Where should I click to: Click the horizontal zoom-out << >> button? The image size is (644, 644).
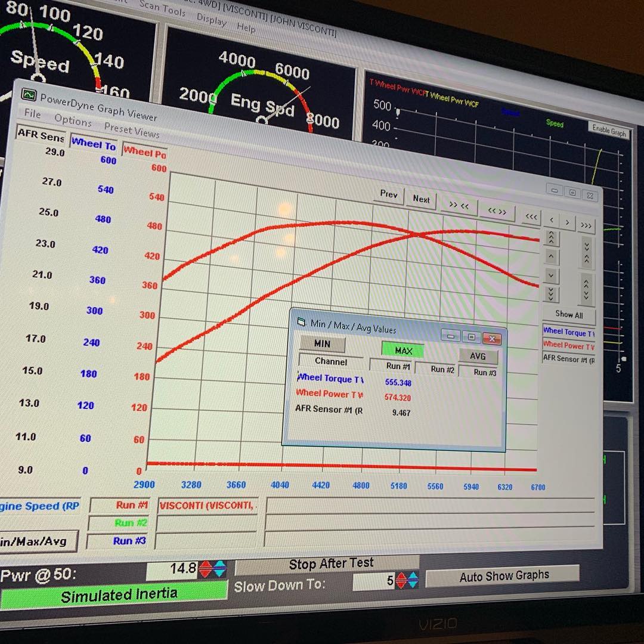click(497, 211)
